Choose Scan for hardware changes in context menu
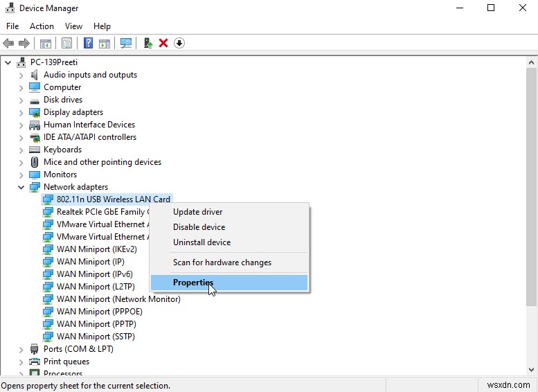This screenshot has width=538, height=392. [229, 262]
